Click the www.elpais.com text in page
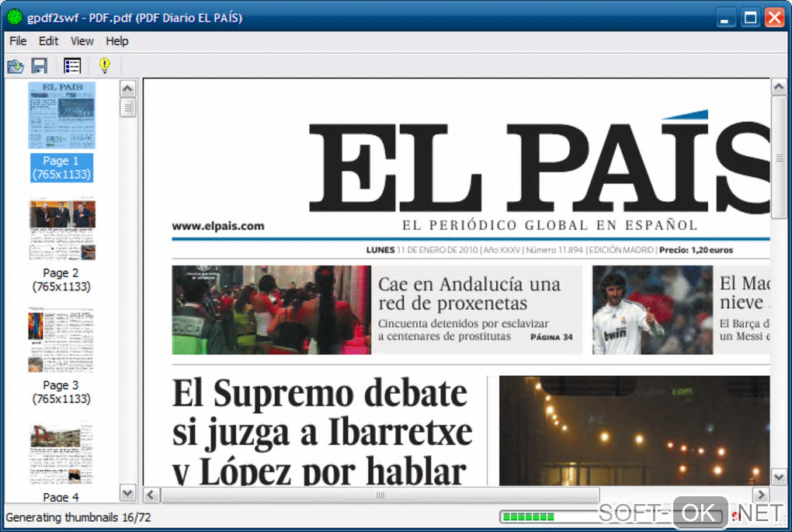The height and width of the screenshot is (532, 792). coord(218,226)
